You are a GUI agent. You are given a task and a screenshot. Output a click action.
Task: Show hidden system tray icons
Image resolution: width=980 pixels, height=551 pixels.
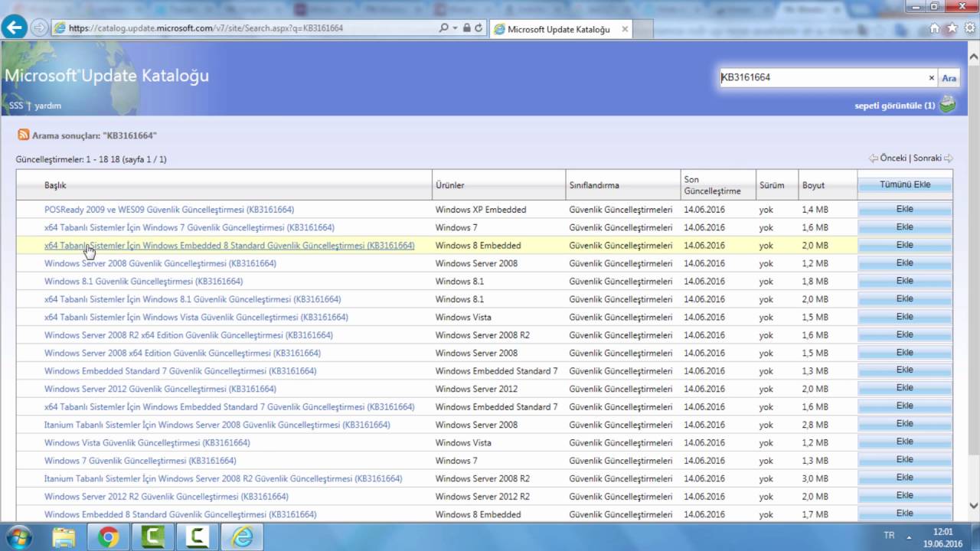point(910,536)
